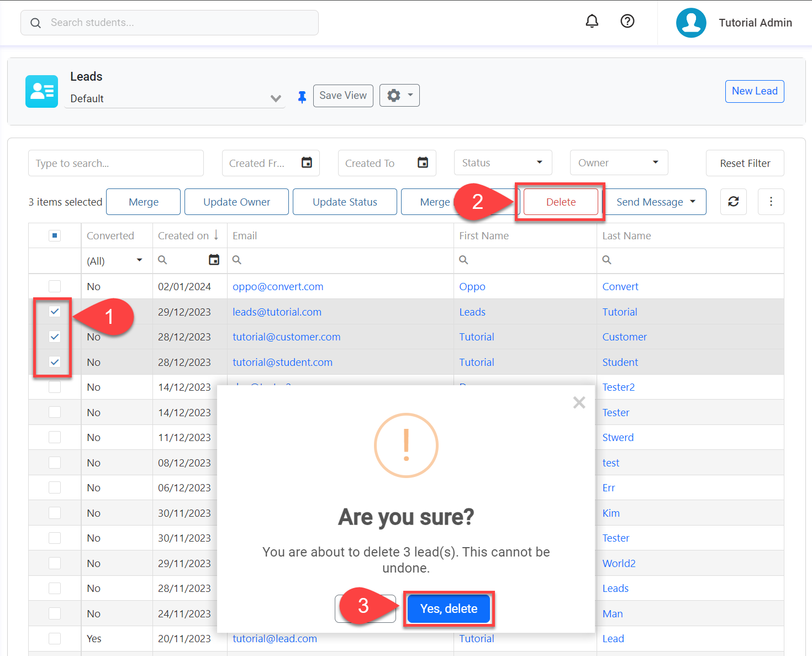Toggle the blue pin icon next to Save View
The width and height of the screenshot is (812, 656).
click(x=302, y=97)
